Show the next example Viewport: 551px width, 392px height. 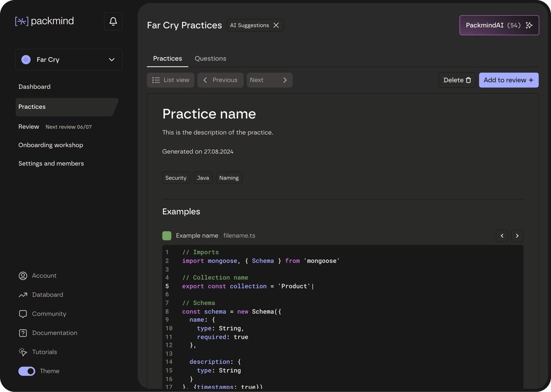coord(517,236)
